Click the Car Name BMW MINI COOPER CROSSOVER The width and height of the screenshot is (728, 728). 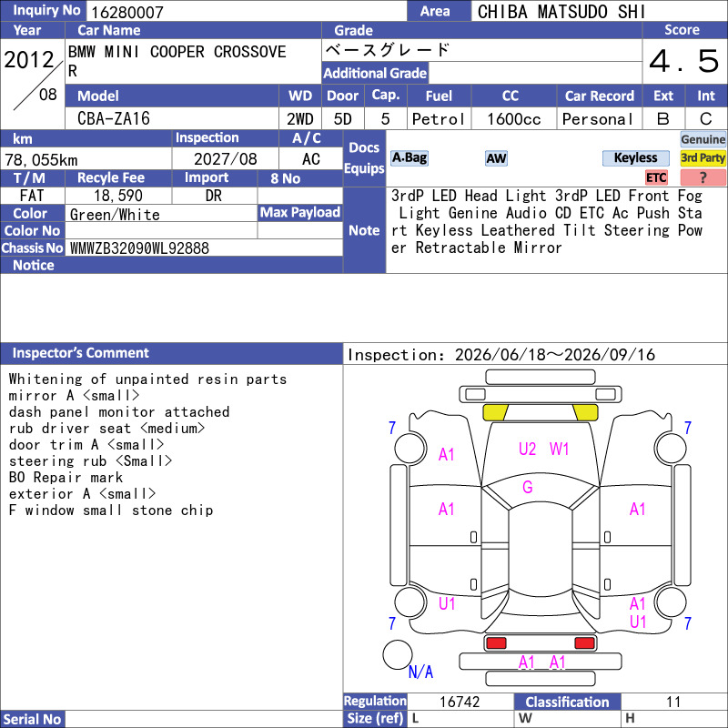(177, 61)
